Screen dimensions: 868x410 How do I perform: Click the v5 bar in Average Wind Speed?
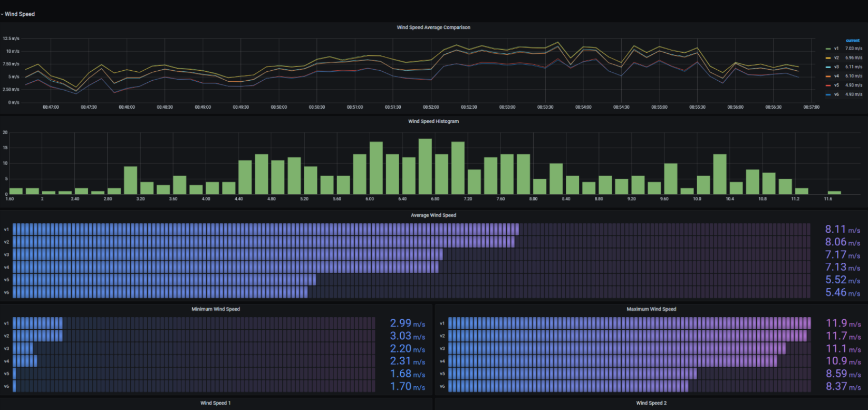coord(165,280)
